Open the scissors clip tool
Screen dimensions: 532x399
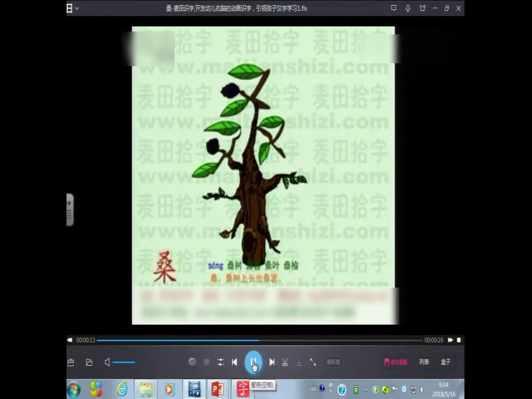point(285,362)
